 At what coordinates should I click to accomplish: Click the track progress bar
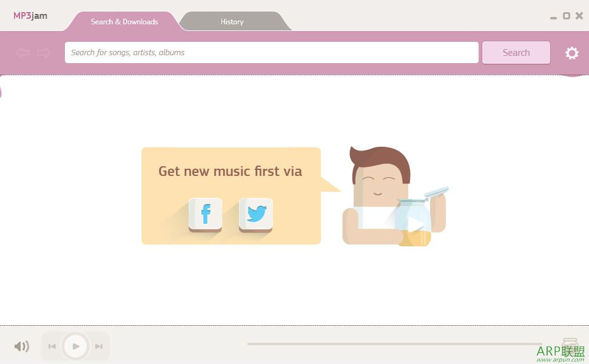[x=394, y=344]
